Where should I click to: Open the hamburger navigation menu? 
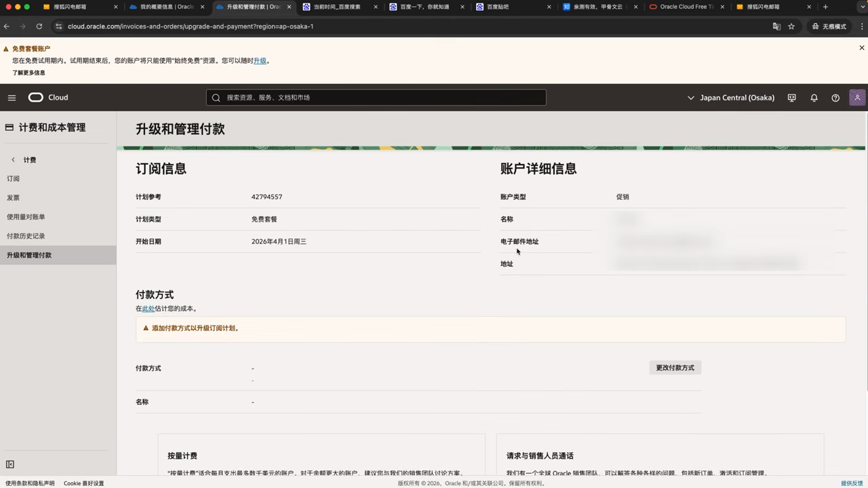click(x=12, y=98)
